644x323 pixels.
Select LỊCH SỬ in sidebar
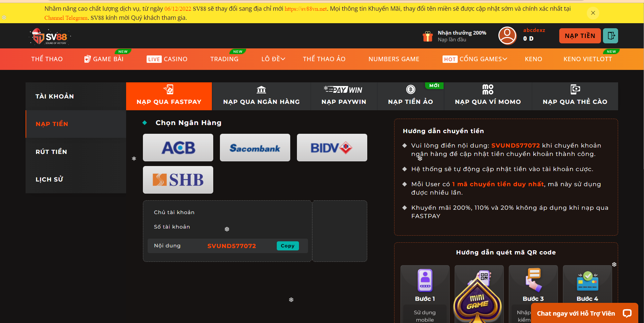(76, 179)
